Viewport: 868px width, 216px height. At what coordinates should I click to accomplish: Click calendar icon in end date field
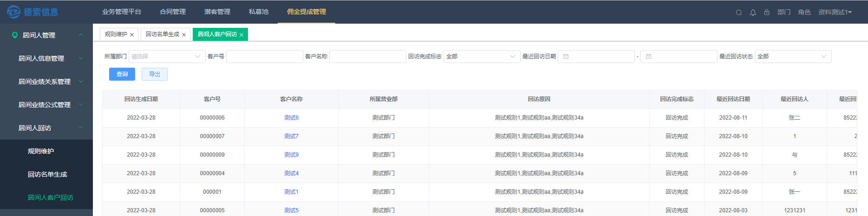pyautogui.click(x=648, y=57)
